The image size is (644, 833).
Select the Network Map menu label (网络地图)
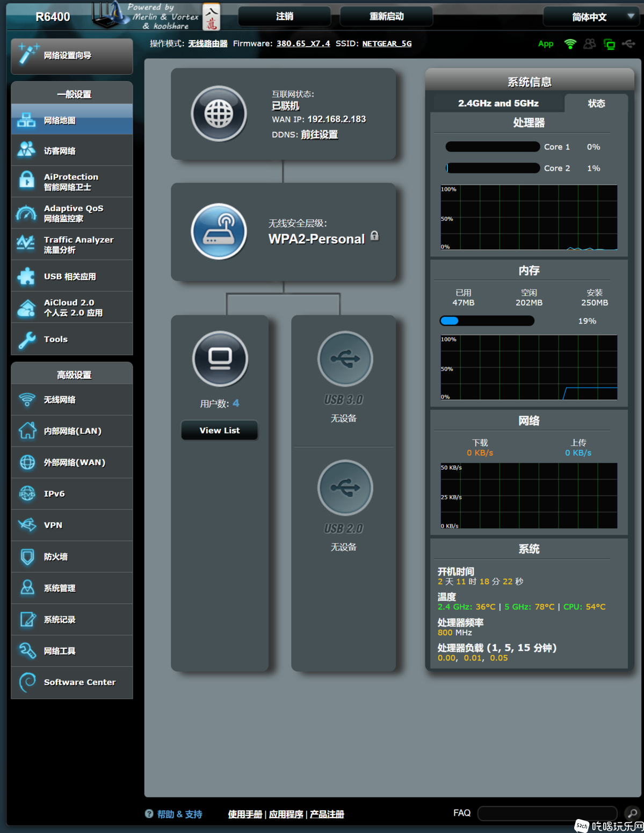[60, 120]
